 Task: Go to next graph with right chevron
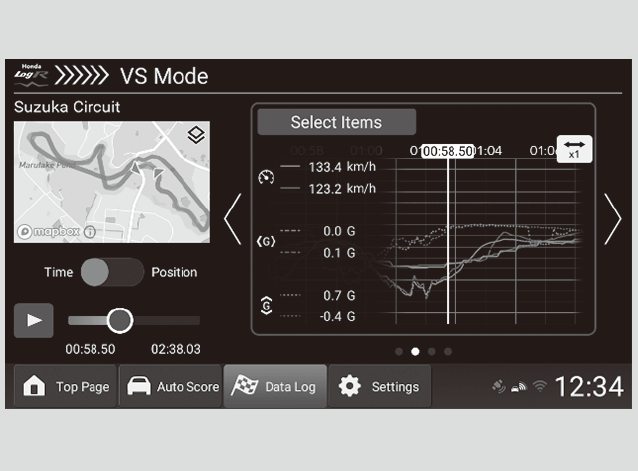coord(612,220)
